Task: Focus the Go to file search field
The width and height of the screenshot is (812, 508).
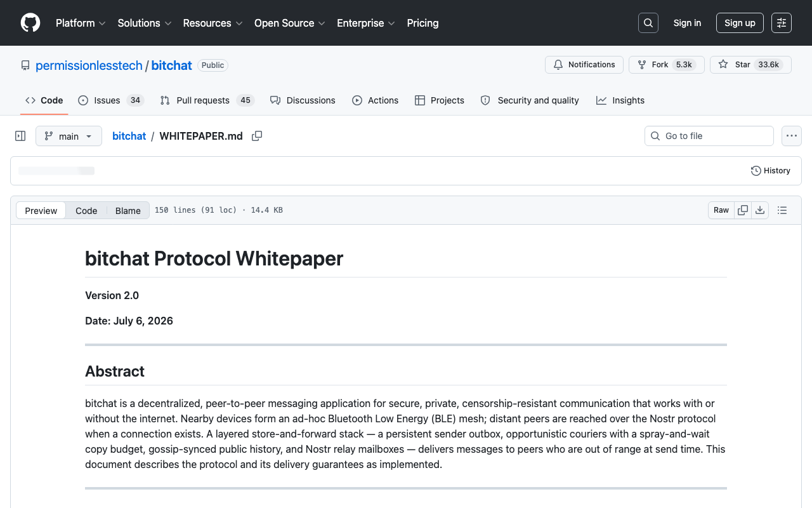Action: point(709,136)
